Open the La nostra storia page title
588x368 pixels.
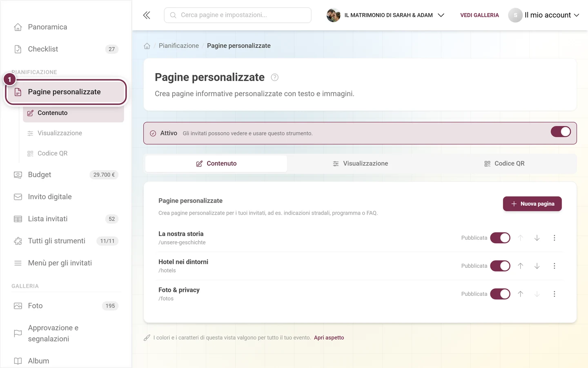(x=181, y=234)
